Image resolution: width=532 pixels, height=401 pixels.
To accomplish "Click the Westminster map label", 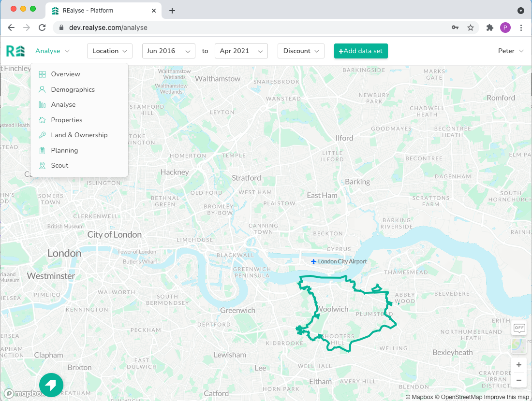I will [51, 276].
